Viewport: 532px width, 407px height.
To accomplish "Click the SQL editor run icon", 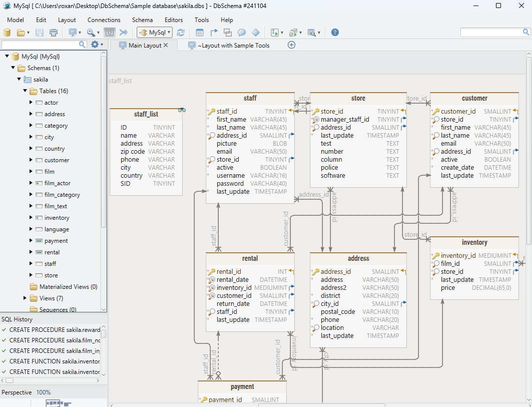I will 274,33.
